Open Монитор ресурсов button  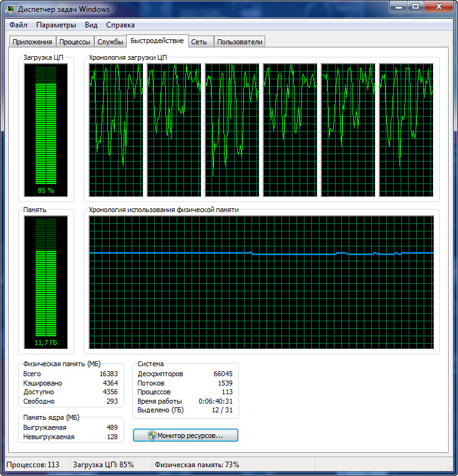pos(185,435)
